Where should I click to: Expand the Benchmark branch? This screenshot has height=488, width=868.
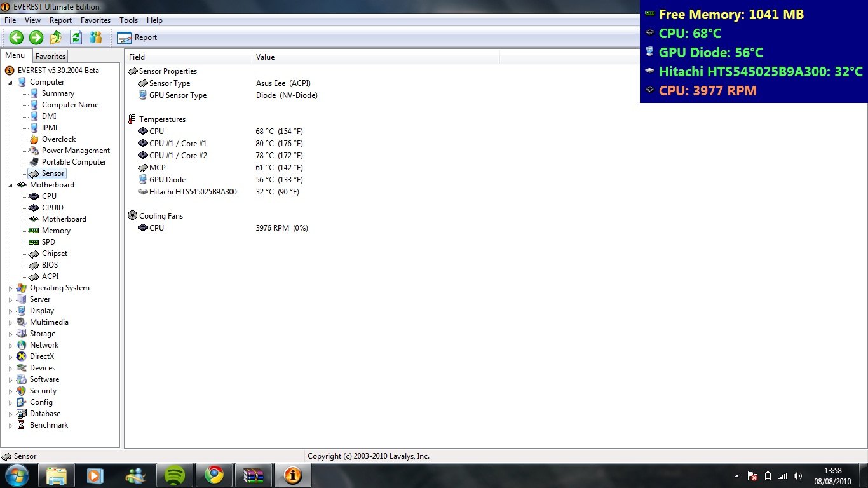click(10, 425)
